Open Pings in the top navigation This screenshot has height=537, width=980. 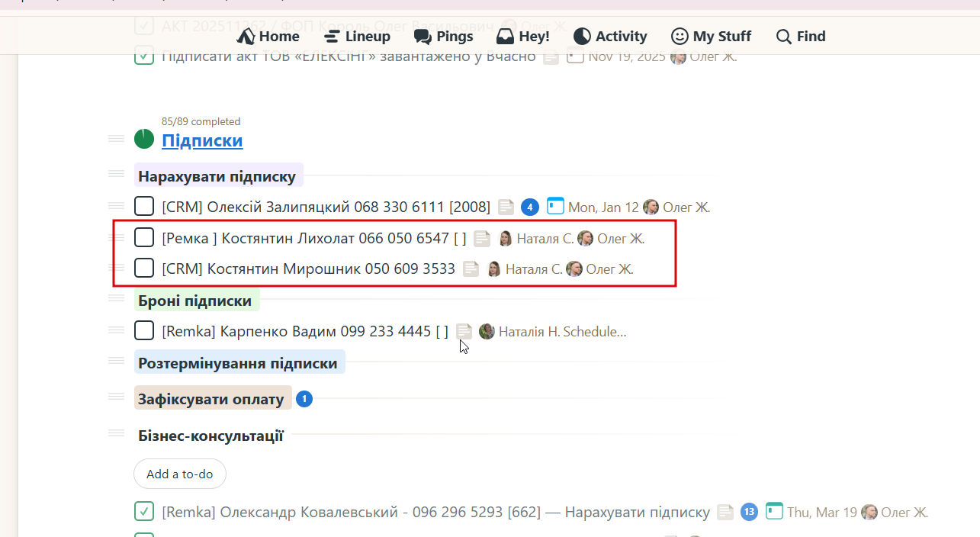443,36
